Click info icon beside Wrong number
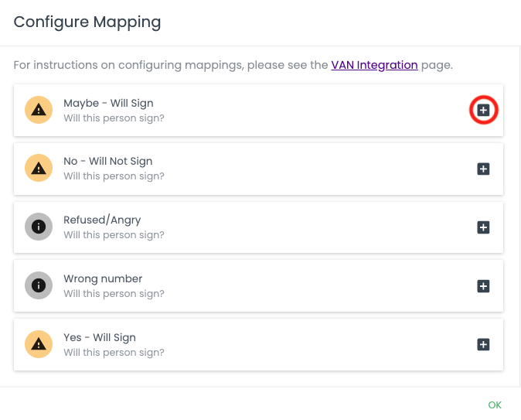Image resolution: width=521 pixels, height=420 pixels. pyautogui.click(x=39, y=286)
